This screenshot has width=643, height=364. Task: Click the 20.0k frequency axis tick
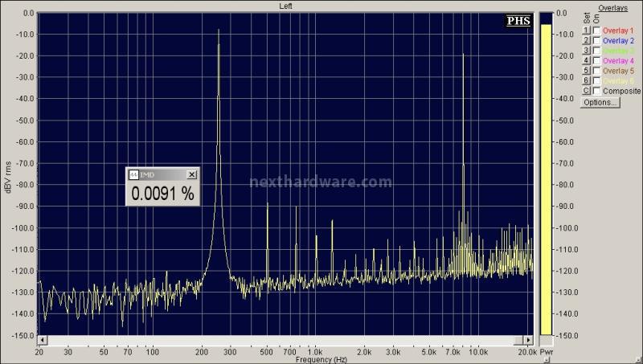pyautogui.click(x=527, y=352)
